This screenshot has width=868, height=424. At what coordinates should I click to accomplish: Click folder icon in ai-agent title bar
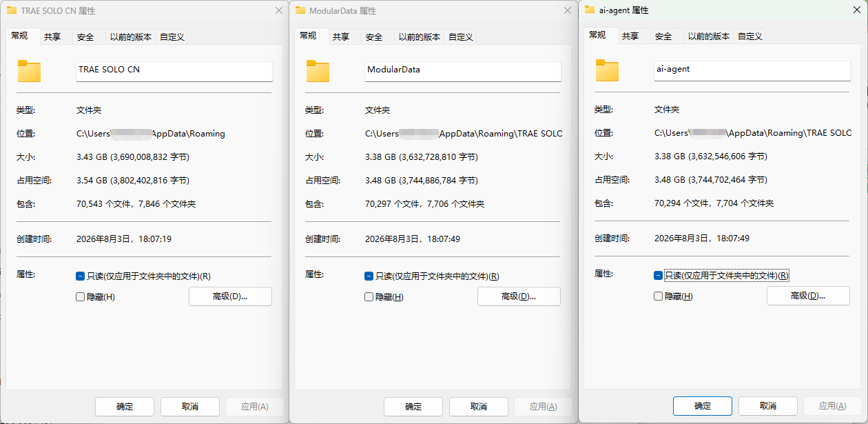coord(590,10)
